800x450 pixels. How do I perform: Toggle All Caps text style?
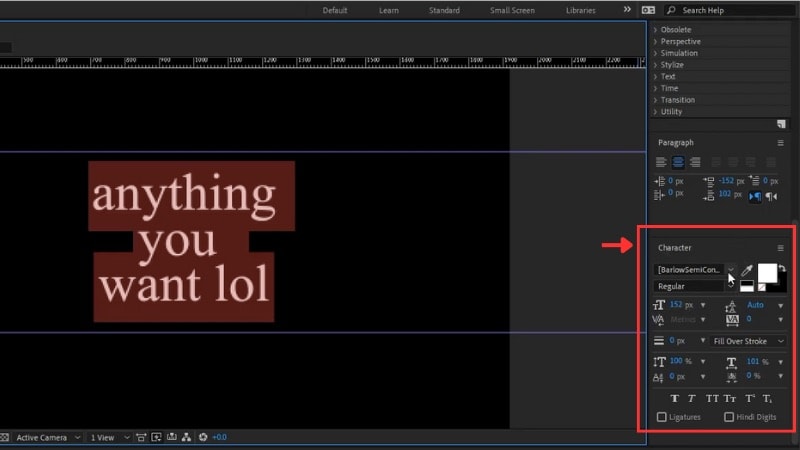pos(712,398)
